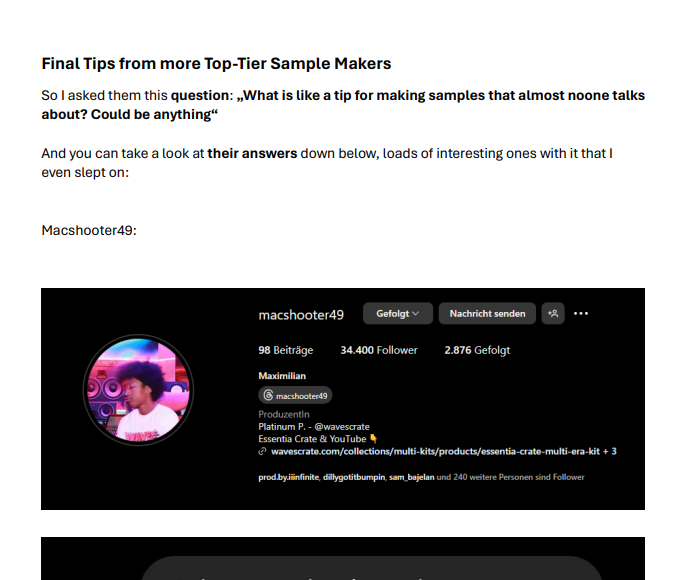
Task: Click the Gefolgt following button
Action: [x=398, y=313]
